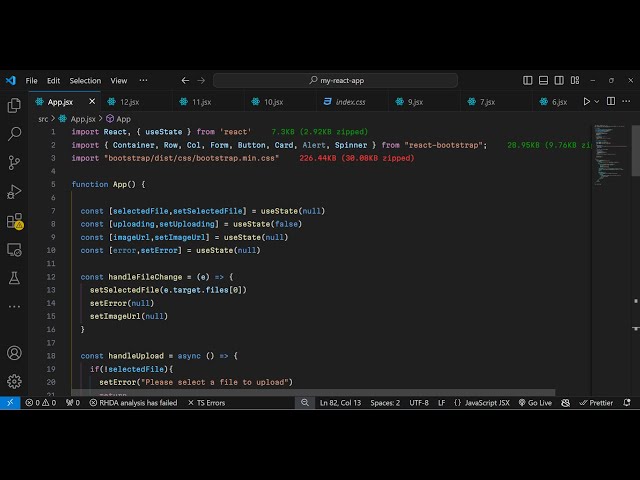
Task: Click the my-react-app command center search box
Action: click(x=335, y=80)
